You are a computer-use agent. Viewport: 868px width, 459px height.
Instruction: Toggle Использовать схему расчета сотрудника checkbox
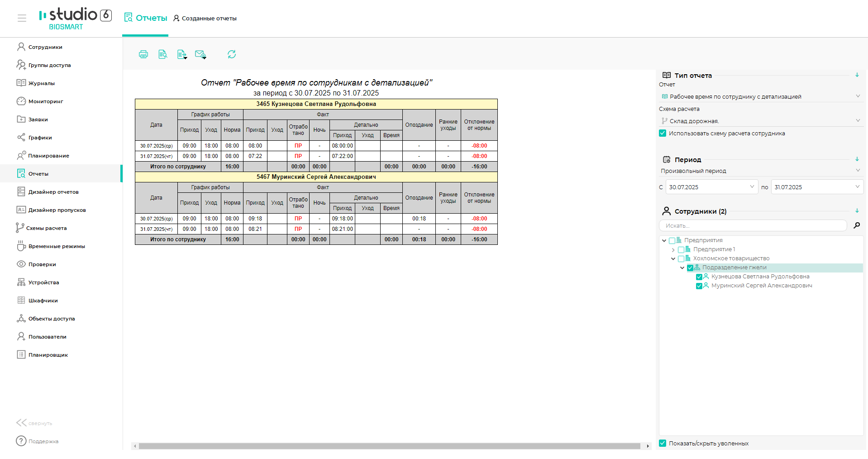click(x=663, y=133)
